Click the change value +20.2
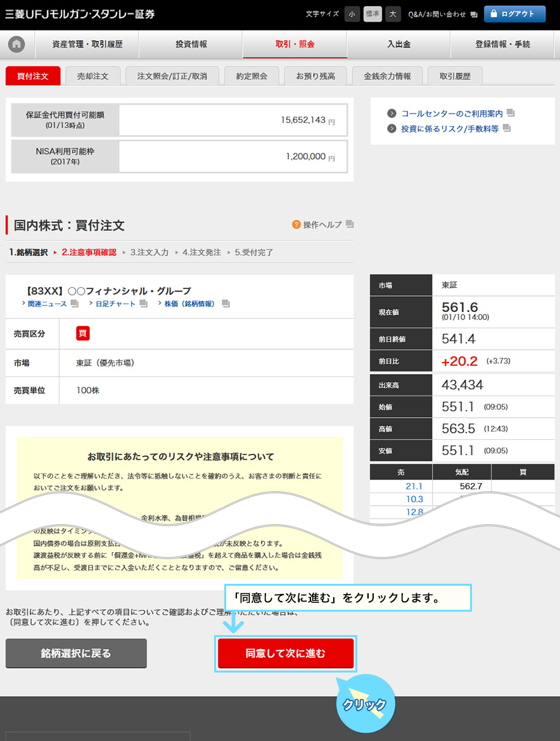 (x=459, y=361)
